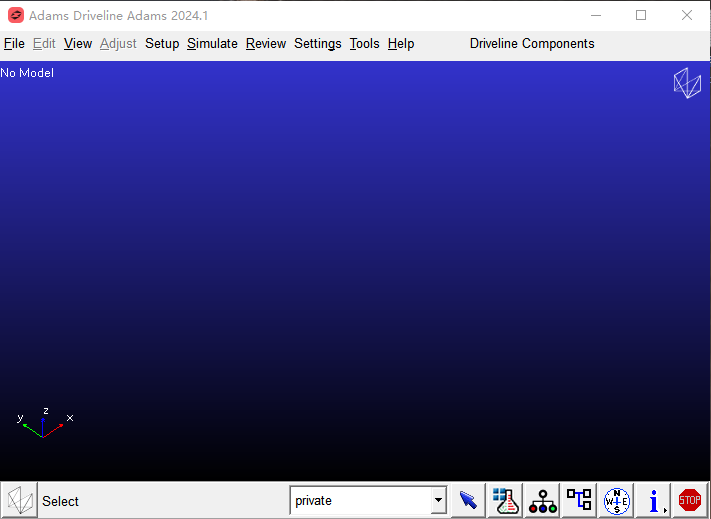This screenshot has width=711, height=519.
Task: Open the View menu
Action: [x=78, y=44]
